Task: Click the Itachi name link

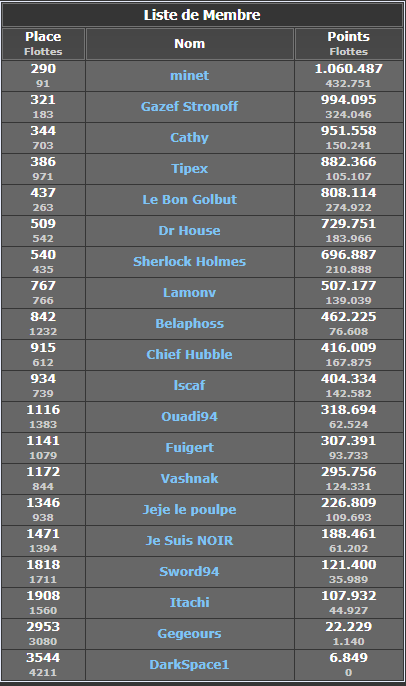Action: (189, 603)
